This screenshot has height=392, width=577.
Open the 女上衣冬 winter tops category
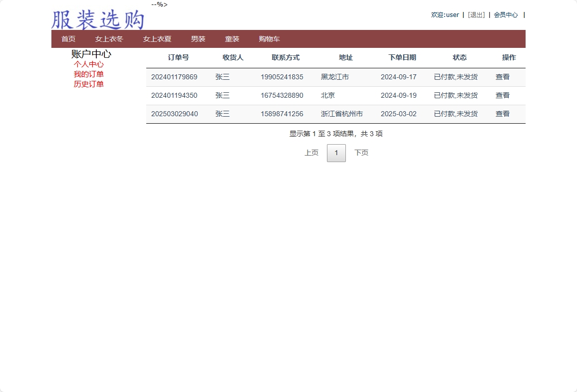tap(108, 38)
